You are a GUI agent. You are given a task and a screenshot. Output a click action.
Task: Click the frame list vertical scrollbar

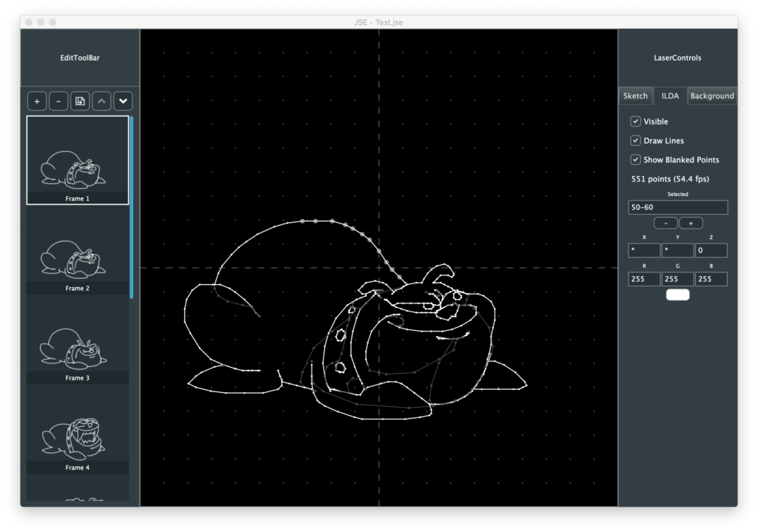132,207
